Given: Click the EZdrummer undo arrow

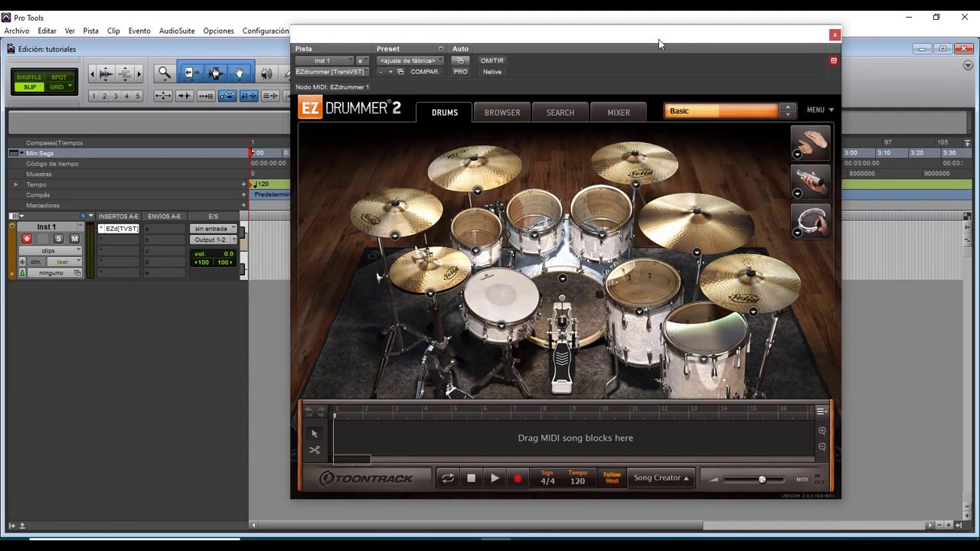Looking at the screenshot, I should pos(309,411).
